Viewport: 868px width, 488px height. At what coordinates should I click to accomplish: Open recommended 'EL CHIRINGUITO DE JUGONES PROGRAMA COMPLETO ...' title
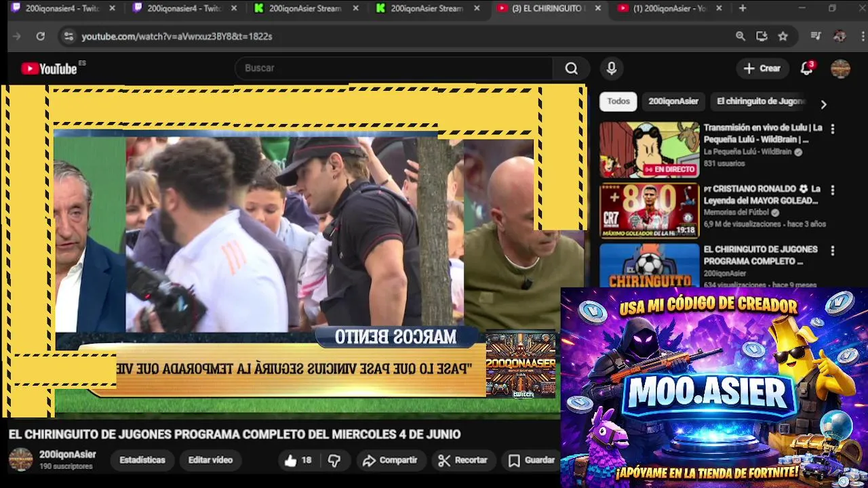coord(760,255)
